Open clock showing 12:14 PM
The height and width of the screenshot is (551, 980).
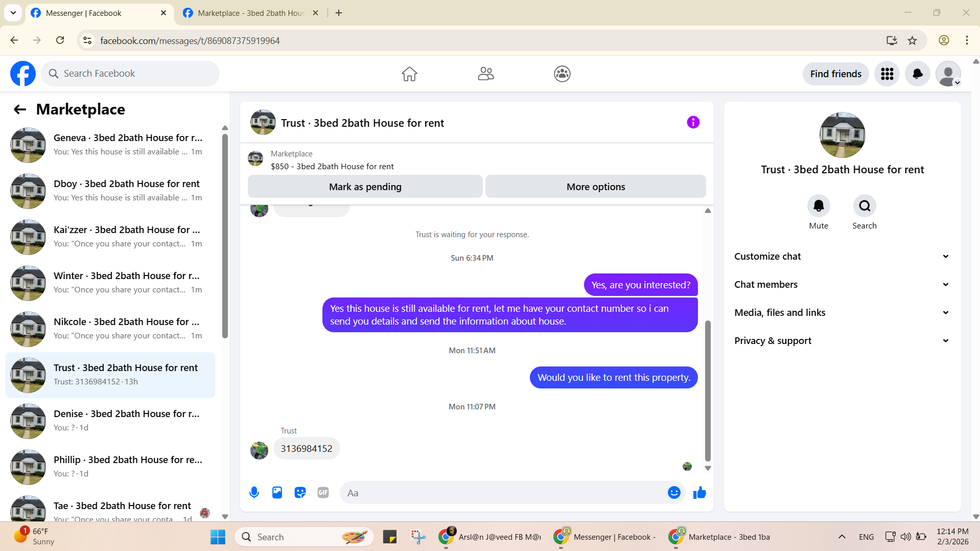[x=952, y=537]
